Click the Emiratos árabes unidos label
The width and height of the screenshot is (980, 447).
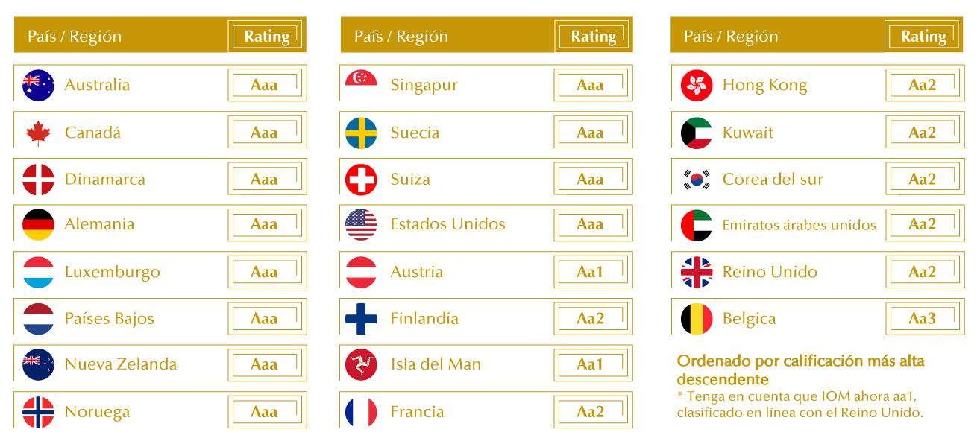coord(799,225)
